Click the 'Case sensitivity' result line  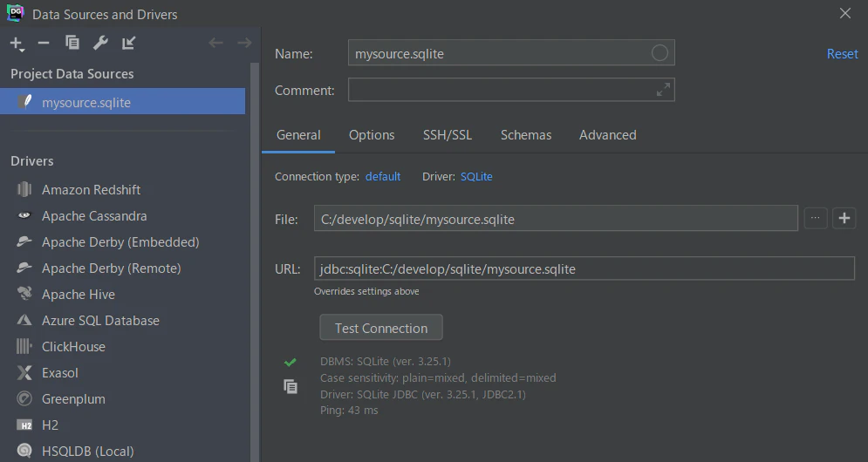click(438, 378)
